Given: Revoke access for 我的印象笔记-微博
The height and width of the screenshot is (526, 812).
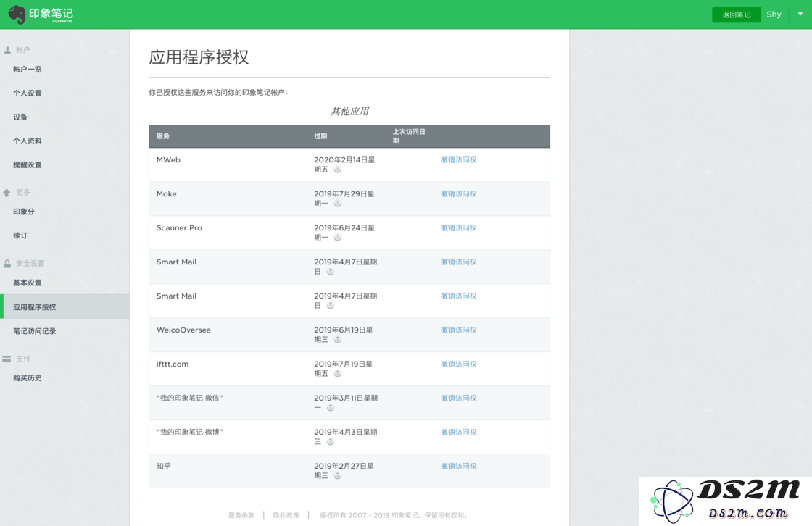Looking at the screenshot, I should (458, 432).
